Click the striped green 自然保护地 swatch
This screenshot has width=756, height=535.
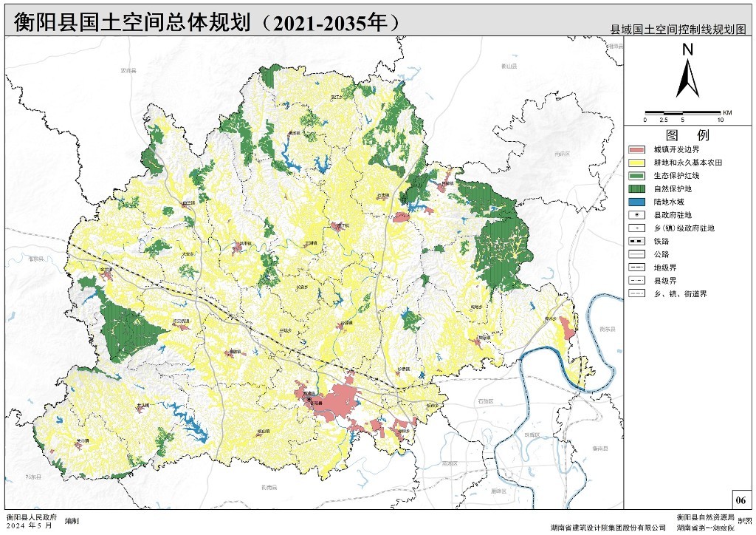click(636, 189)
